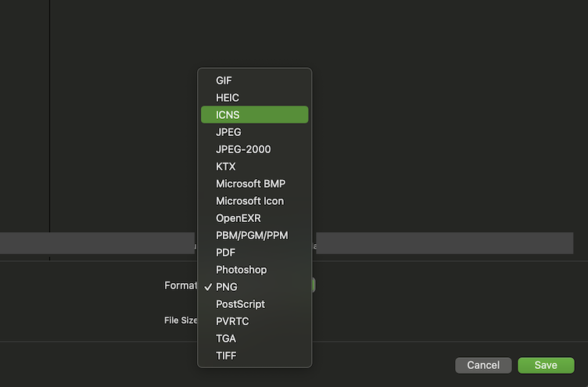Image resolution: width=588 pixels, height=387 pixels.
Task: Choose HEIC format option
Action: pos(228,98)
